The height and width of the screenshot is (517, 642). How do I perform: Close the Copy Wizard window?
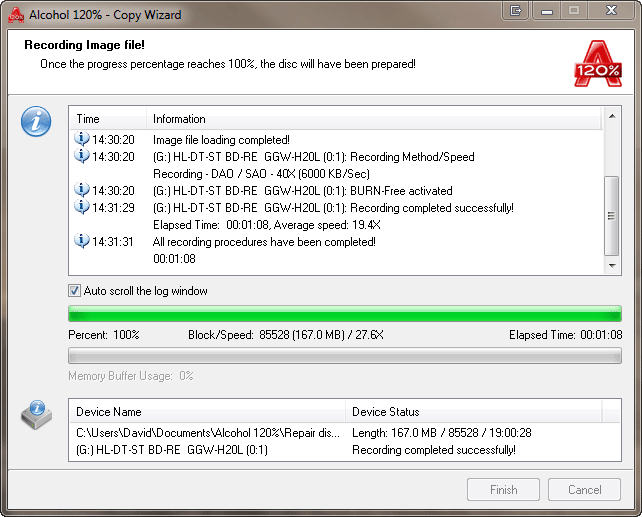pyautogui.click(x=611, y=10)
